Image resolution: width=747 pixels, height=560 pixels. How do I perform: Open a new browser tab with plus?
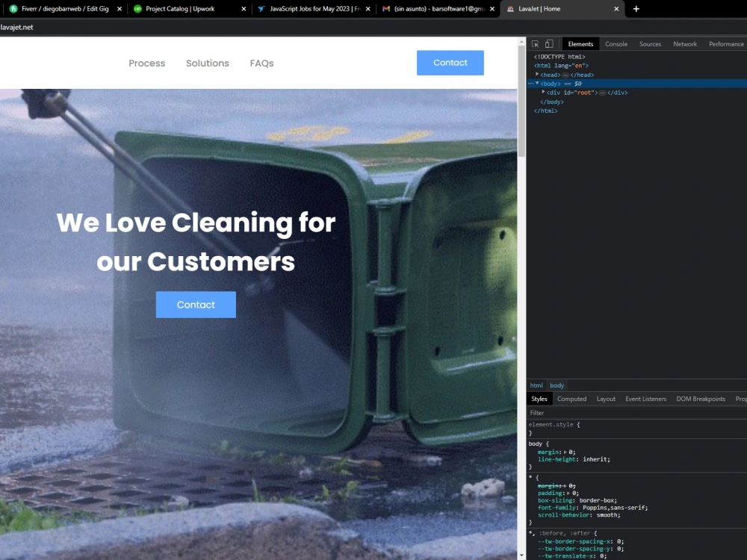pyautogui.click(x=636, y=8)
